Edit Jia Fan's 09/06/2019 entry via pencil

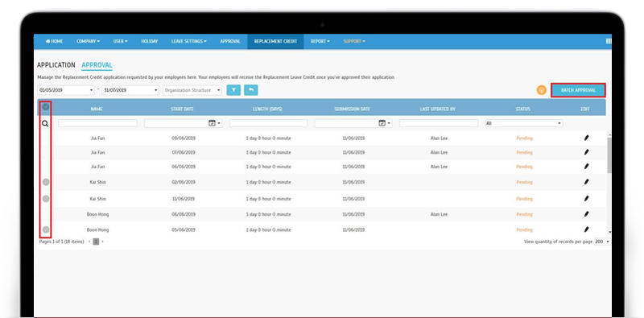tap(586, 138)
